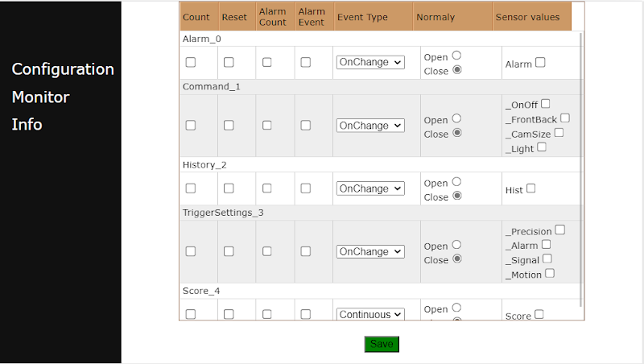Enable the _Alarm sensor checkbox in TriggerSettings_3
This screenshot has height=364, width=644.
(547, 245)
